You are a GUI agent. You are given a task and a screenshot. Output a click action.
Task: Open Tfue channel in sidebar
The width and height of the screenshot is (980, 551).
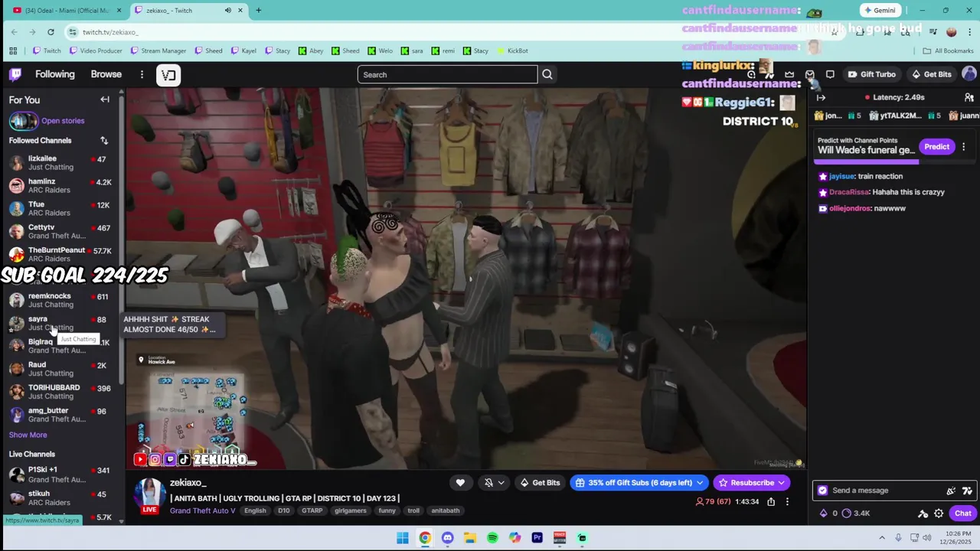click(61, 209)
